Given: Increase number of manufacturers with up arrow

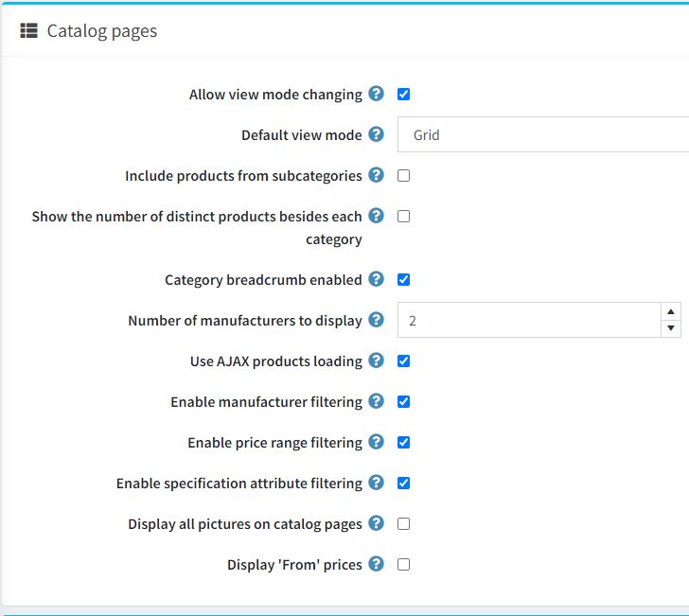Looking at the screenshot, I should (671, 311).
